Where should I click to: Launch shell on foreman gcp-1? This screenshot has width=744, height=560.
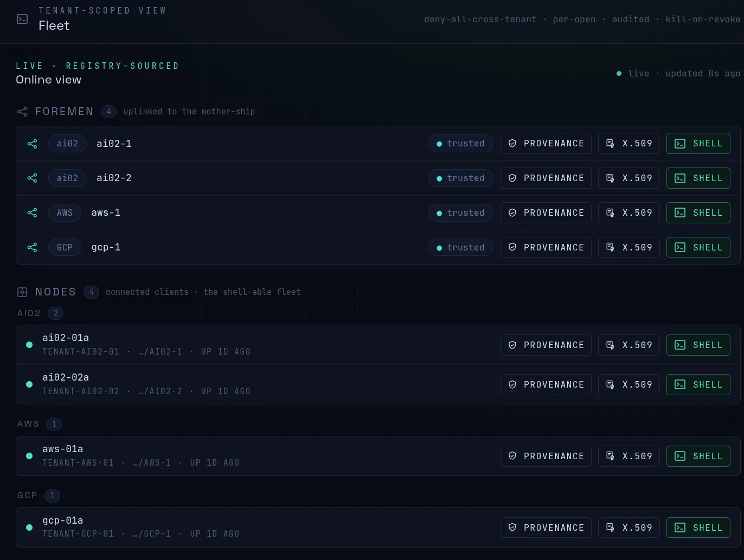[x=698, y=248]
